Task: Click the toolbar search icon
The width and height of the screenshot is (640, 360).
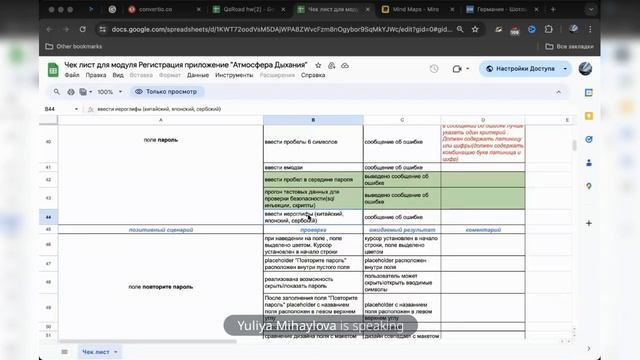Action: coord(56,92)
